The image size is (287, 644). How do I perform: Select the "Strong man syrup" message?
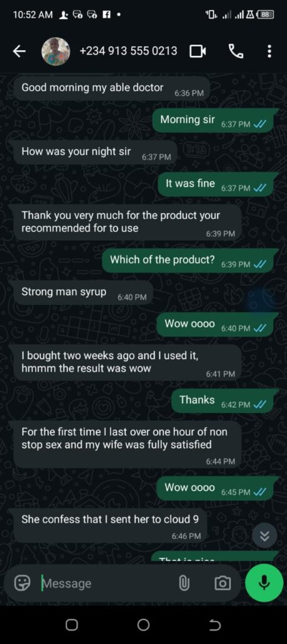(84, 293)
